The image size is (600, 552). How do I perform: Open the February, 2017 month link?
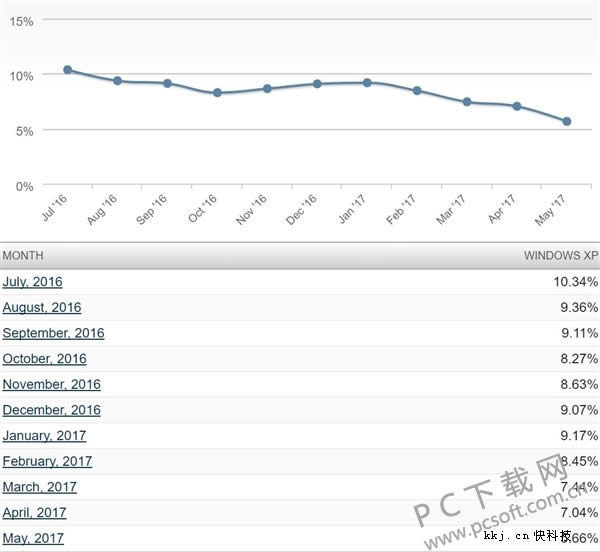click(47, 461)
